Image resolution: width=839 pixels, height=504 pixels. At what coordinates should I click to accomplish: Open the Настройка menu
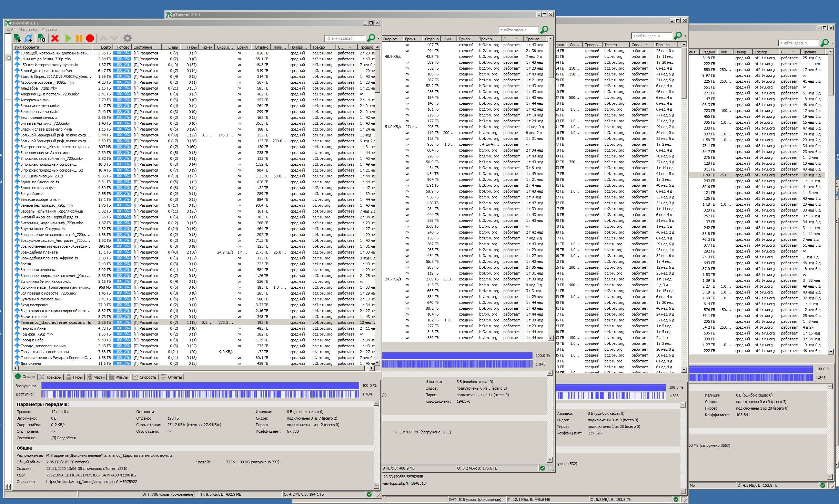click(29, 30)
